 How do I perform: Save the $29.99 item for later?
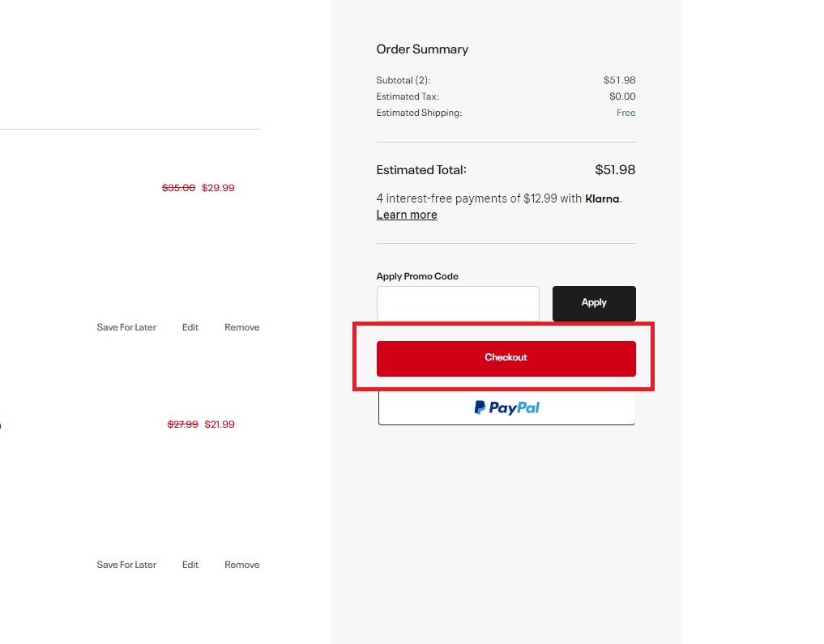[x=126, y=327]
